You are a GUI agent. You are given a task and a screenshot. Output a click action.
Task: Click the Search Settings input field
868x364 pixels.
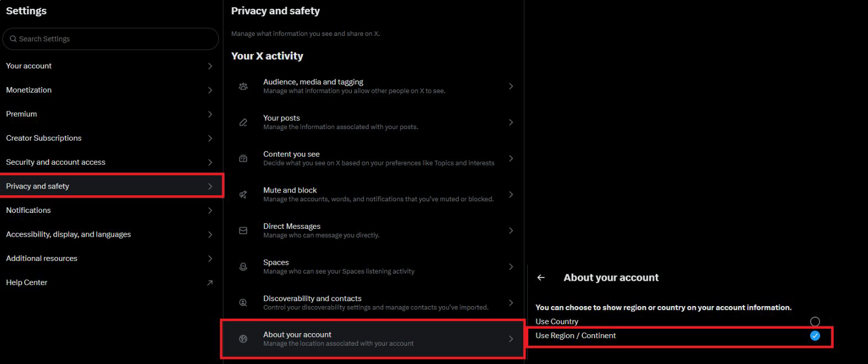110,39
